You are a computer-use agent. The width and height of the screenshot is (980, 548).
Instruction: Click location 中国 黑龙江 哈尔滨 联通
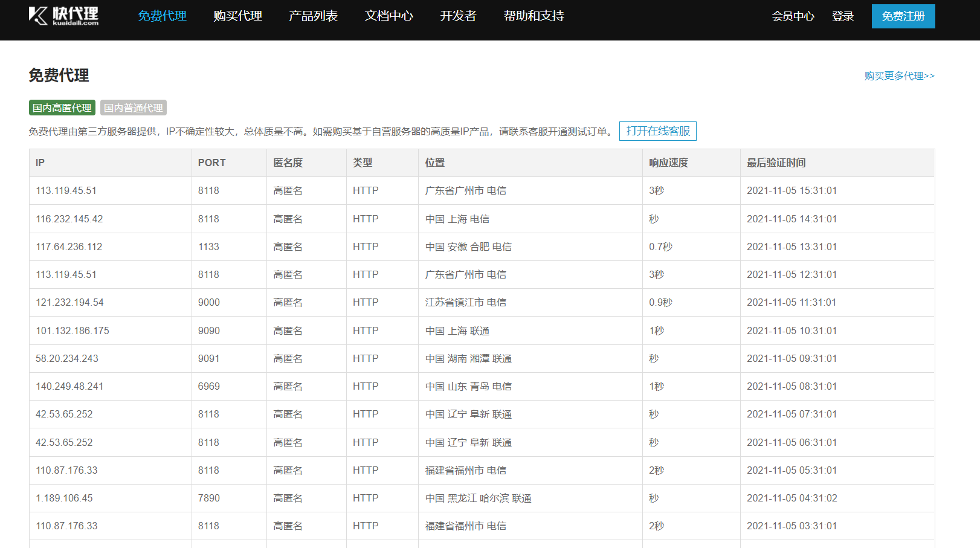[478, 498]
